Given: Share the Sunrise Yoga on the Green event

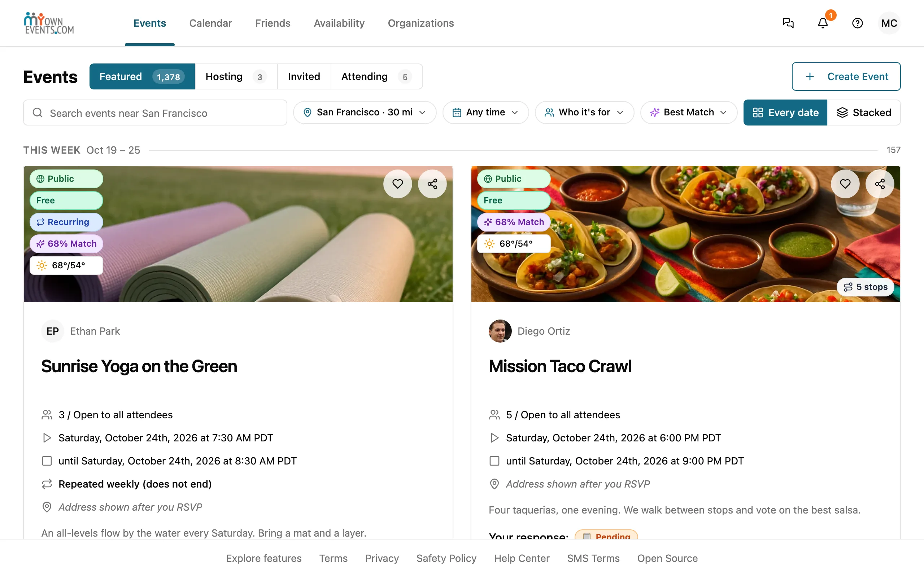Looking at the screenshot, I should (432, 184).
